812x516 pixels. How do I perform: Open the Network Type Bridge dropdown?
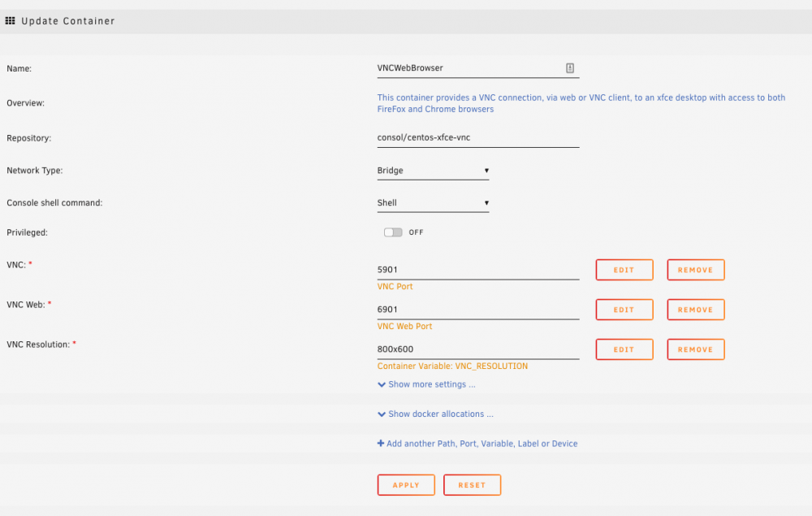coord(433,171)
